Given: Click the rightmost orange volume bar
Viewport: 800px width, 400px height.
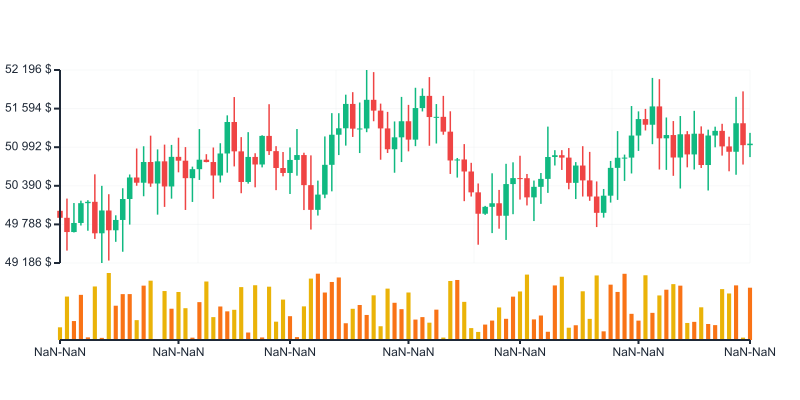Looking at the screenshot, I should (750, 313).
